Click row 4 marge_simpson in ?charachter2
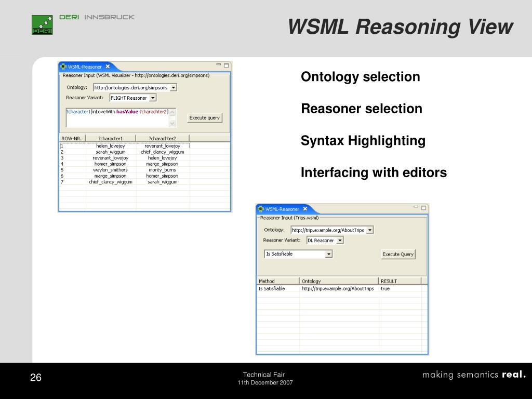This screenshot has height=399, width=532. click(163, 164)
